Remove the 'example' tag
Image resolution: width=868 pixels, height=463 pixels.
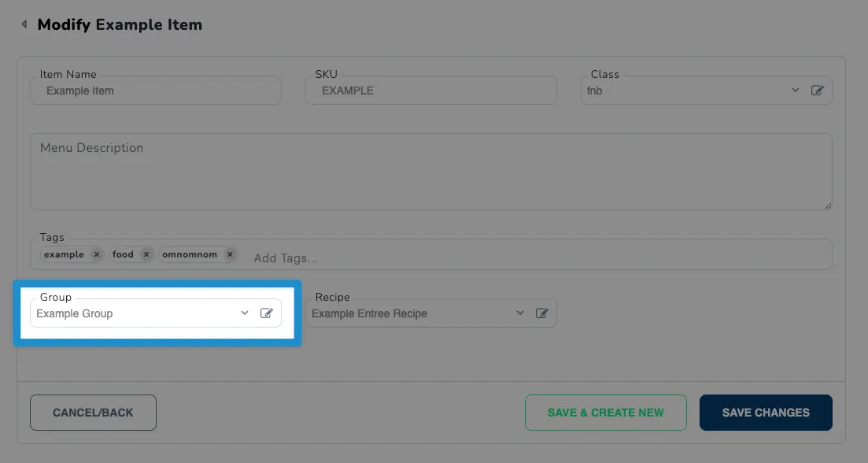coord(96,254)
